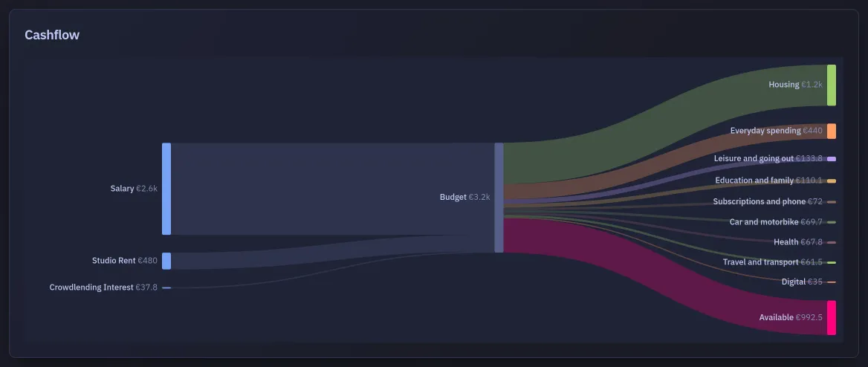The height and width of the screenshot is (367, 868).
Task: Click the 'Health €67.8' label
Action: point(797,242)
